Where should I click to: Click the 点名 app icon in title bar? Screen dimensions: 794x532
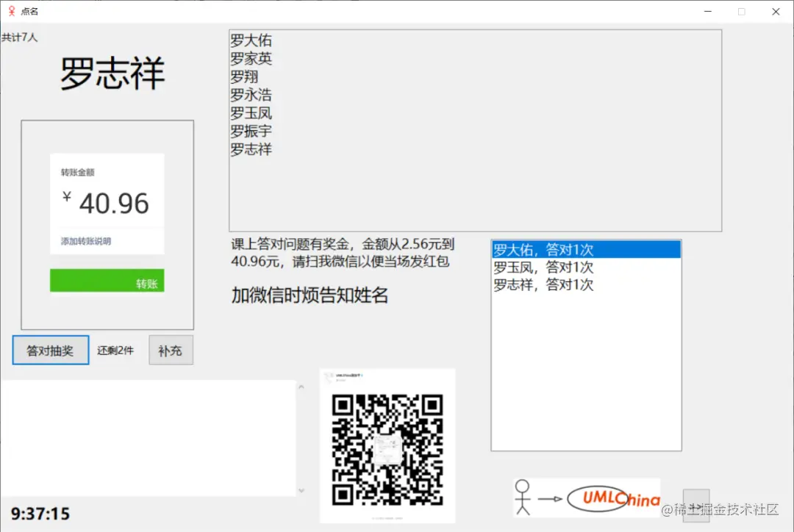pos(12,11)
